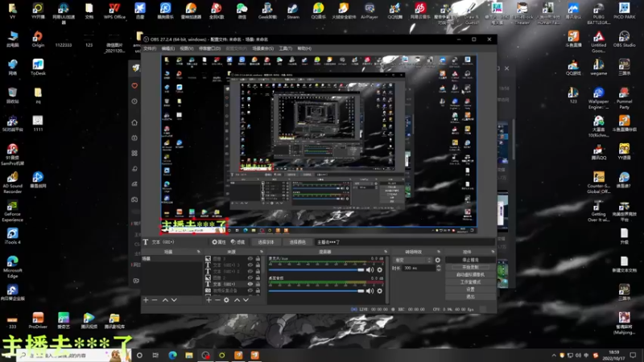Adjust the 桌面音频 volume slider
644x362 pixels.
(x=316, y=291)
